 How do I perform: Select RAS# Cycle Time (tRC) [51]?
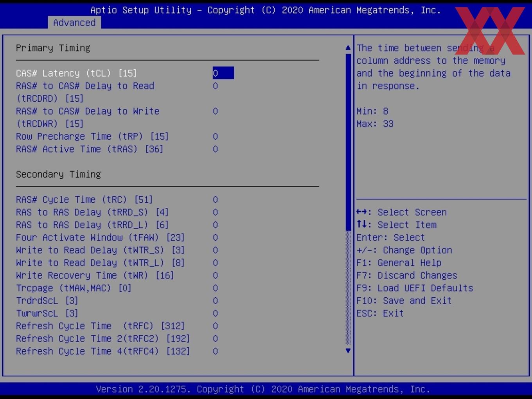[84, 199]
